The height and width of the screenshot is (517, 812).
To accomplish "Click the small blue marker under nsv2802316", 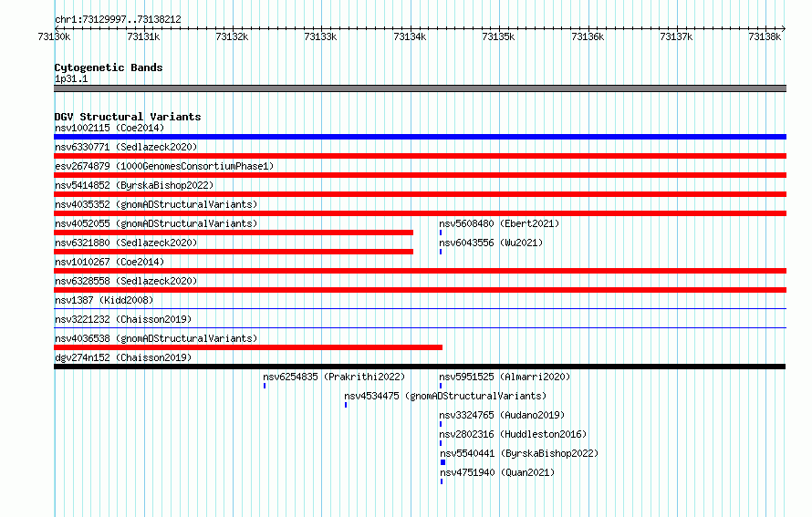I will click(x=441, y=443).
